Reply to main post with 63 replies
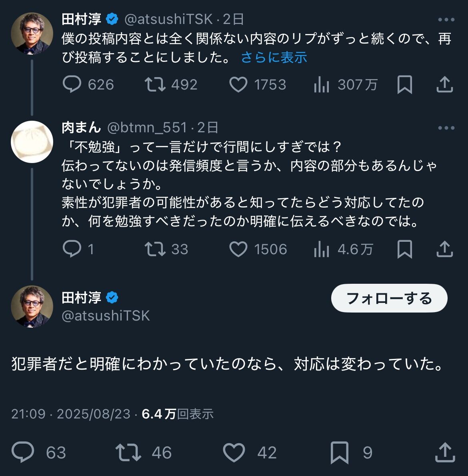The image size is (468, 476). tap(23, 452)
